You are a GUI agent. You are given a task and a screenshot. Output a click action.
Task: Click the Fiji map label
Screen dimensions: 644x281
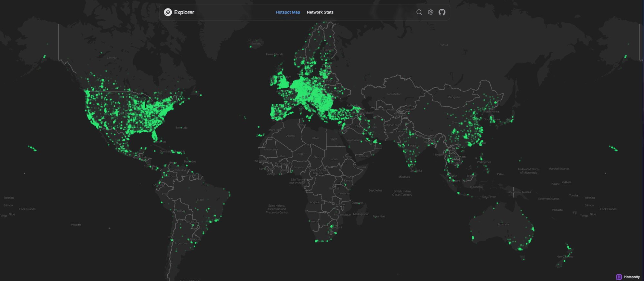(x=575, y=212)
